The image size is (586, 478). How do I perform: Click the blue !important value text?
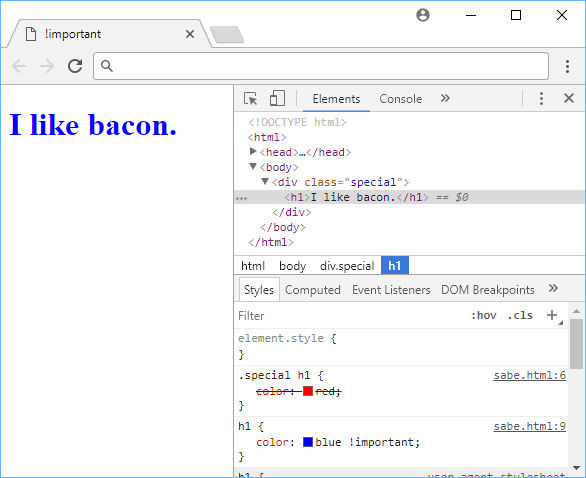[367, 442]
